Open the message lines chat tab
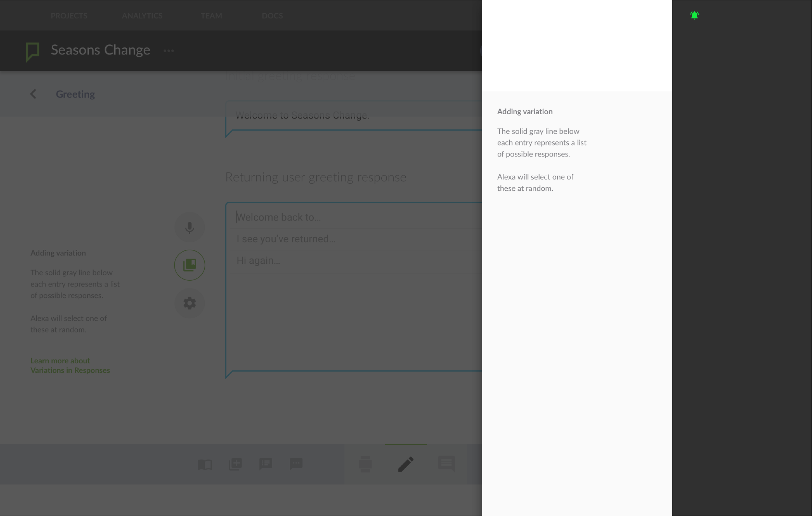The image size is (812, 516). click(x=446, y=464)
